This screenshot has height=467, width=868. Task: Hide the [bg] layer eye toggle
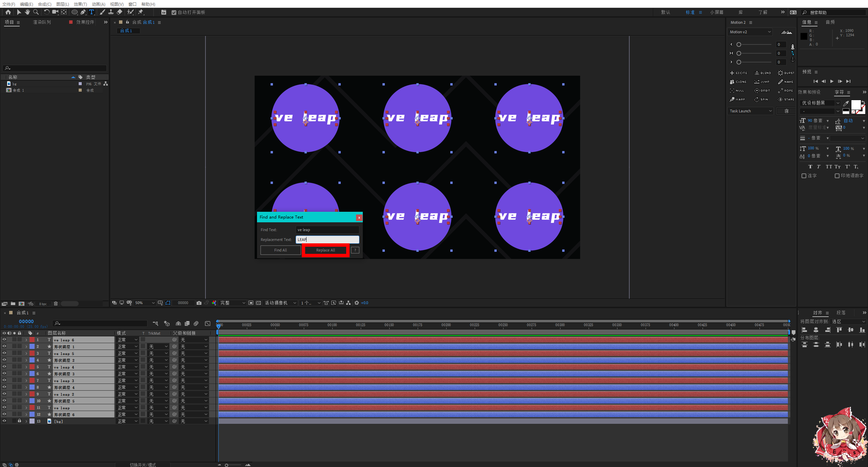click(4, 421)
